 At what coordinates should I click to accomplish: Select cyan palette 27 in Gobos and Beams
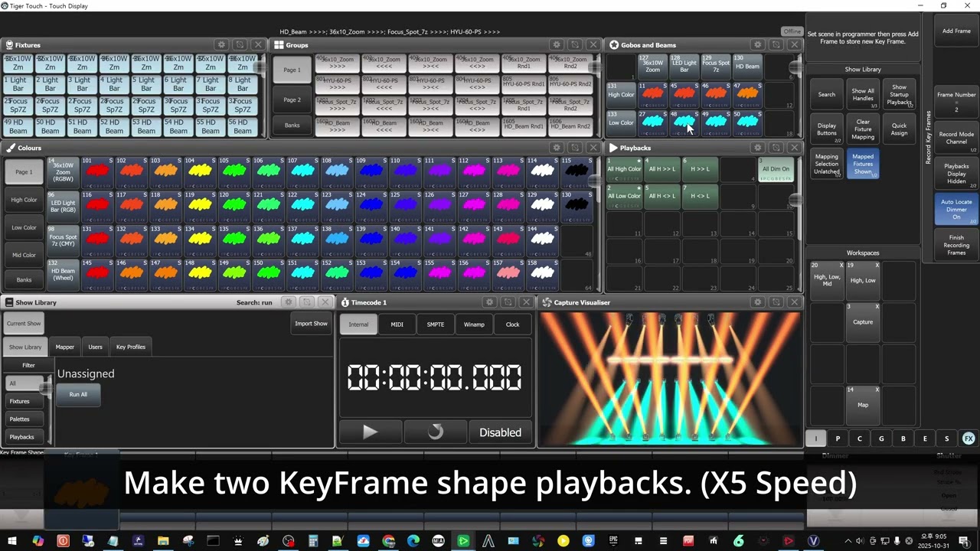tap(652, 122)
